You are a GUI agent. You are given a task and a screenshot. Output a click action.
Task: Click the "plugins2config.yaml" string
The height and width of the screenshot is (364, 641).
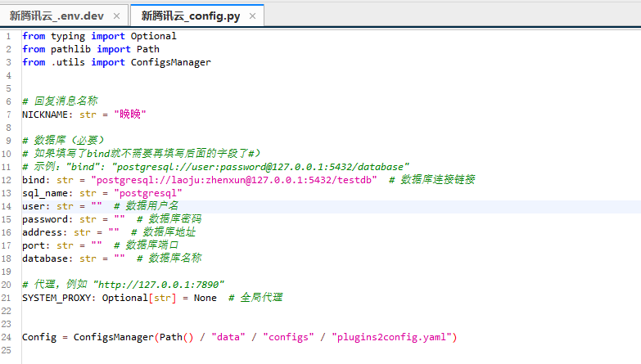tap(391, 338)
